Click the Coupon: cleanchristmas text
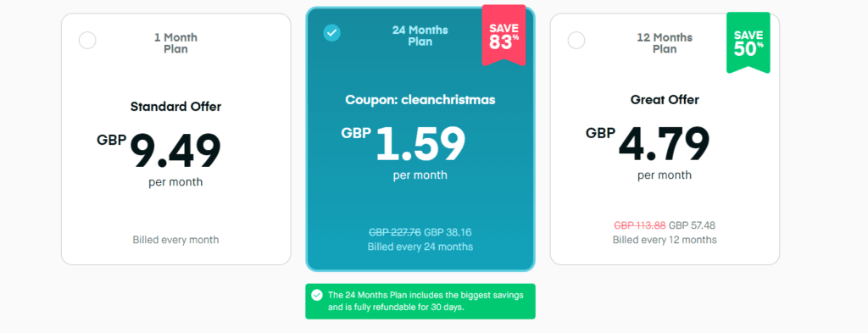This screenshot has height=333, width=868. click(420, 100)
